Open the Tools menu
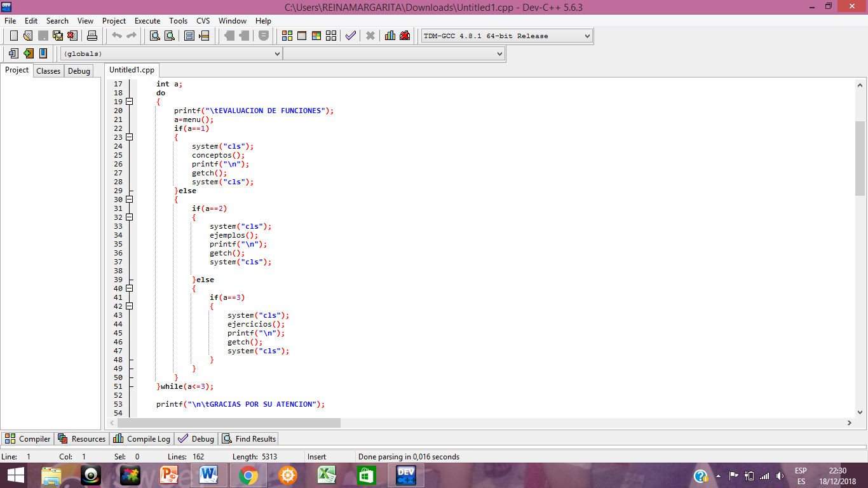The image size is (868, 488). 178,21
